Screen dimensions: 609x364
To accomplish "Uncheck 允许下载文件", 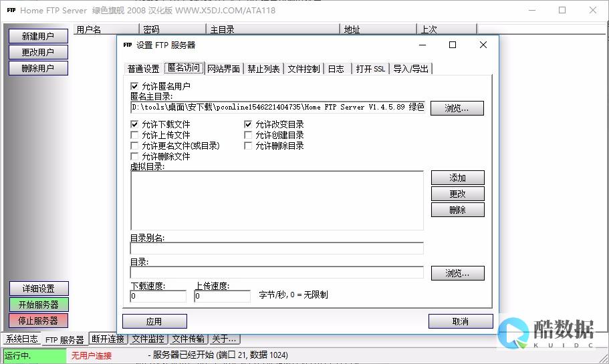I will point(134,124).
